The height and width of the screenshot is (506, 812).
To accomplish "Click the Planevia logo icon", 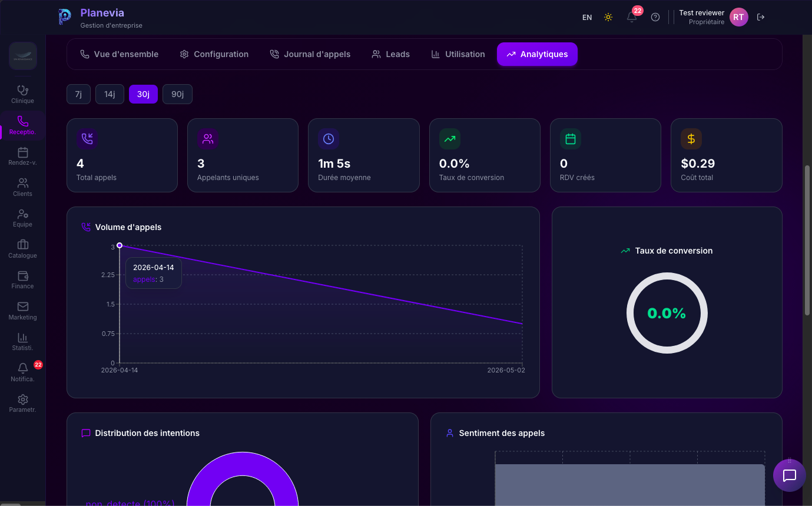I will (x=65, y=16).
